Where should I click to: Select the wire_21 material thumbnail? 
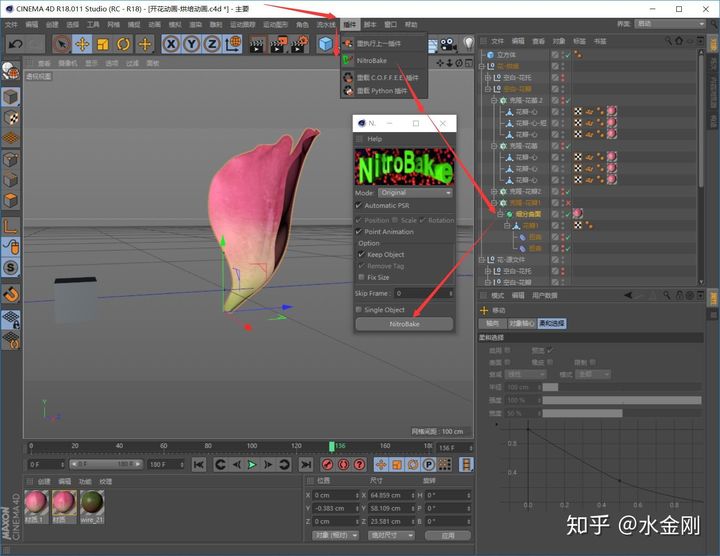point(92,501)
